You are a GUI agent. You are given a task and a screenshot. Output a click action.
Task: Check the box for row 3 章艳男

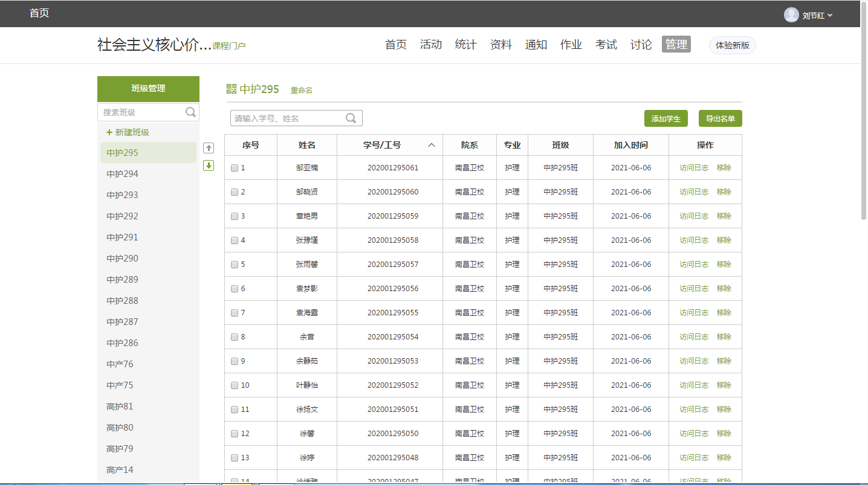(x=235, y=216)
